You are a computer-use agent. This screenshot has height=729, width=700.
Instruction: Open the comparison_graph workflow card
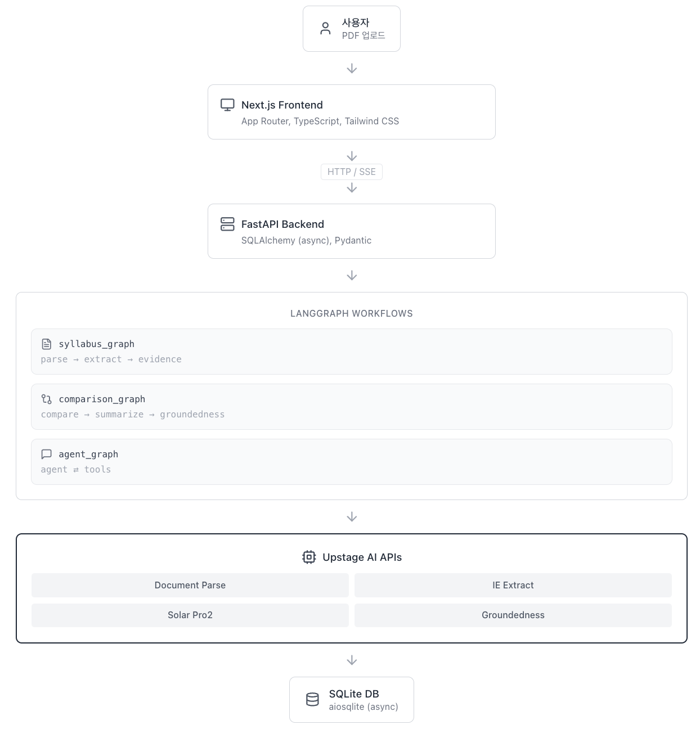click(352, 407)
